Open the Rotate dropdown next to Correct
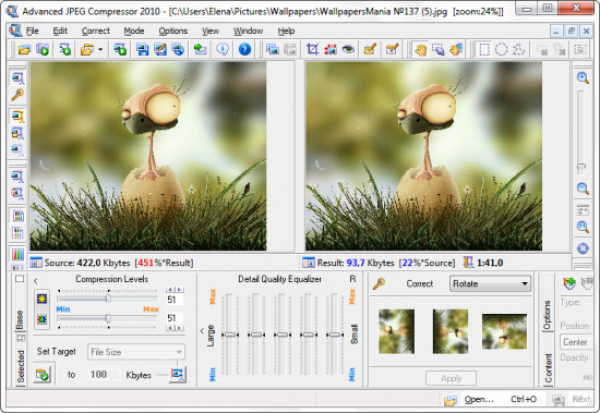The height and width of the screenshot is (413, 600). (489, 284)
